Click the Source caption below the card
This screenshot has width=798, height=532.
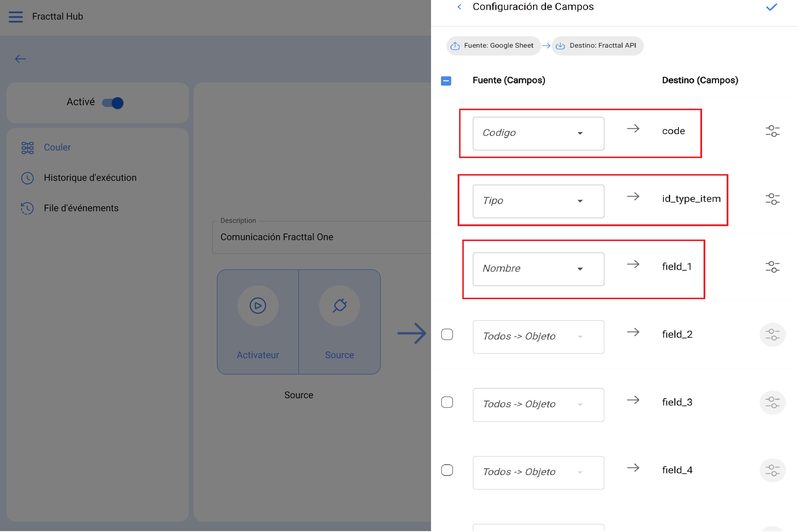[x=299, y=395]
